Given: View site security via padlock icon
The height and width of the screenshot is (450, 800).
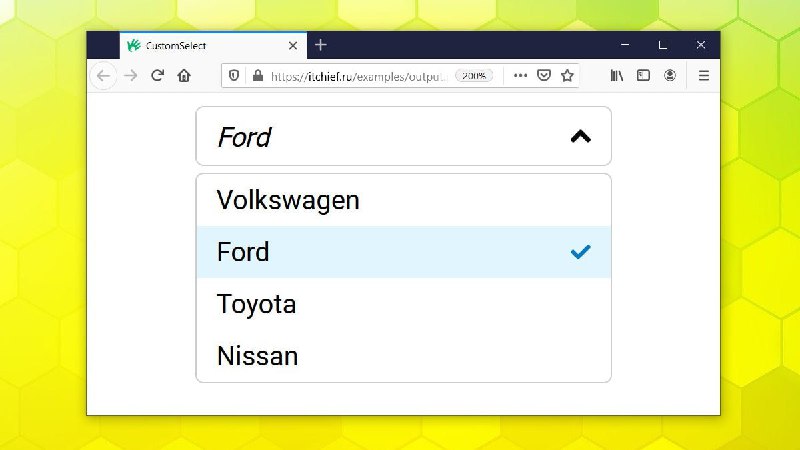Looking at the screenshot, I should pos(258,76).
